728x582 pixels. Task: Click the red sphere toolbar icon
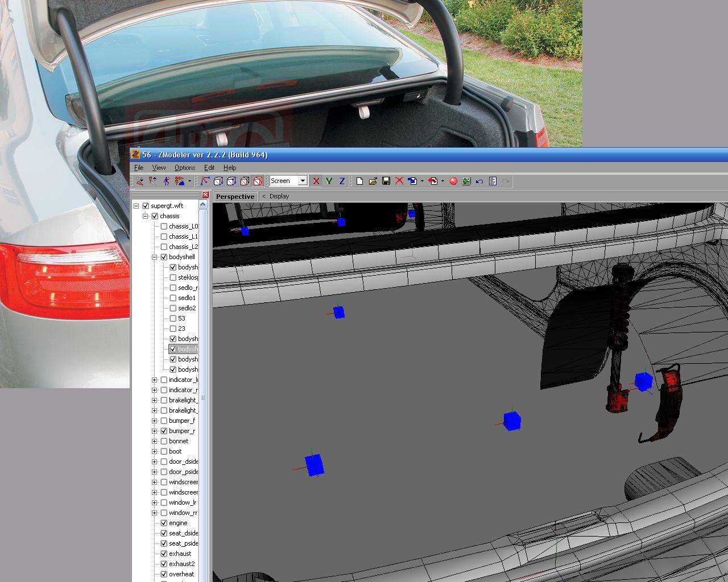[453, 181]
